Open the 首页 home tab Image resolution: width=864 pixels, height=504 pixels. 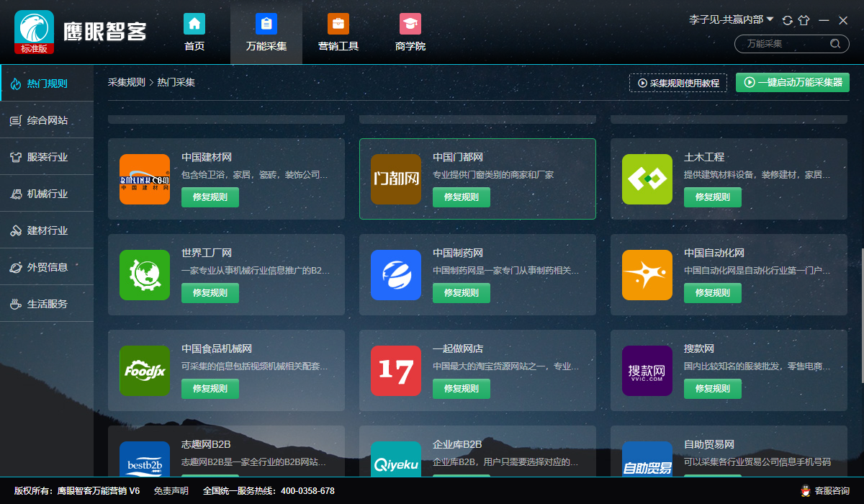click(194, 34)
